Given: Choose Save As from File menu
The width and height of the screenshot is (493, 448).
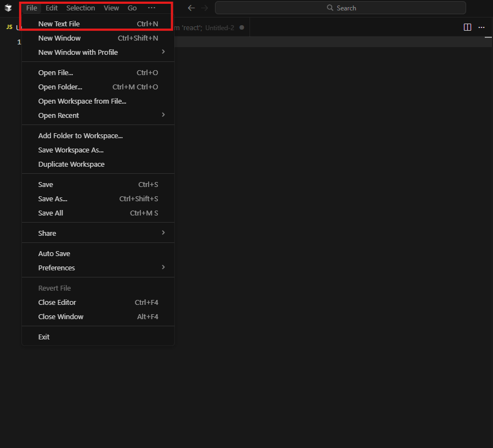Looking at the screenshot, I should pos(53,199).
